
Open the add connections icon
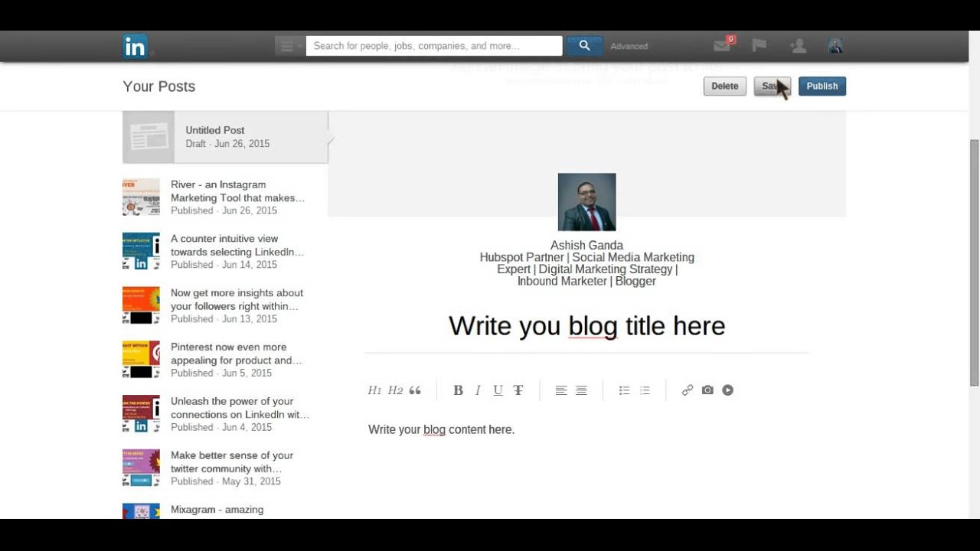(798, 46)
